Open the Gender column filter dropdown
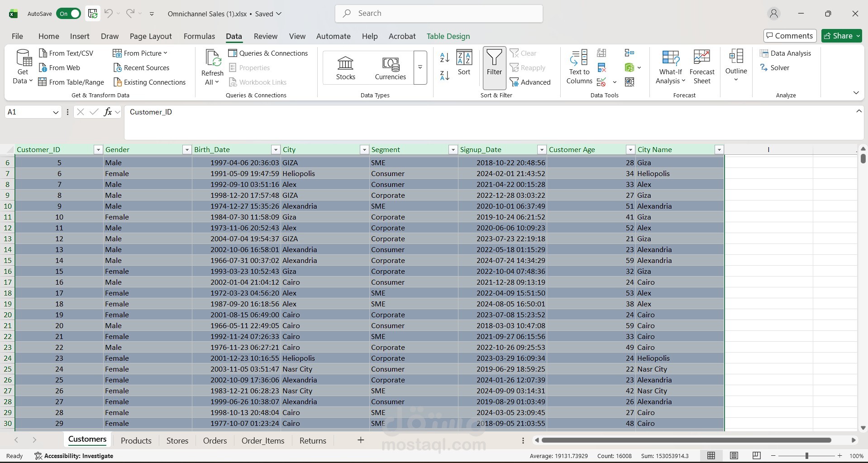 (186, 149)
